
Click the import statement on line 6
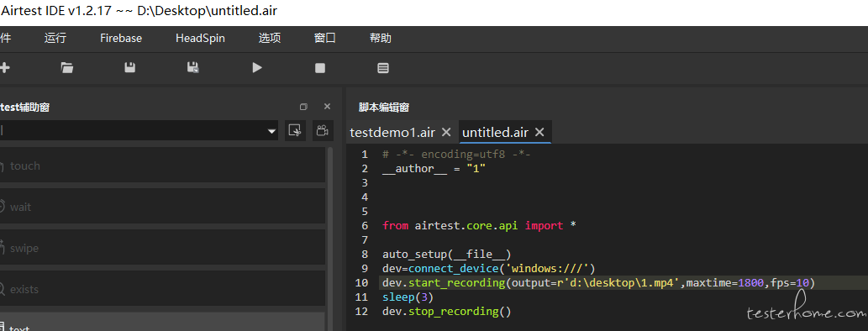[480, 226]
